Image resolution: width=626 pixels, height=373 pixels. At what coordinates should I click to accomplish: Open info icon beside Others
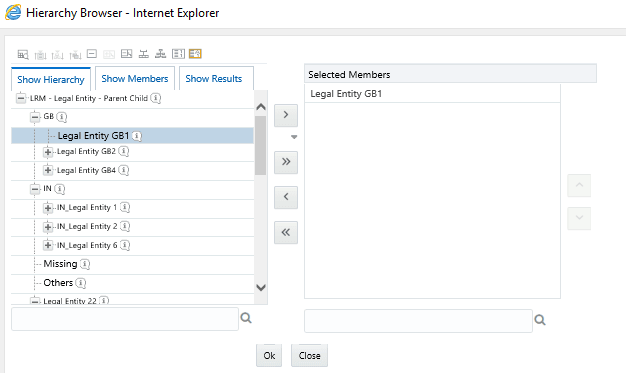point(81,283)
